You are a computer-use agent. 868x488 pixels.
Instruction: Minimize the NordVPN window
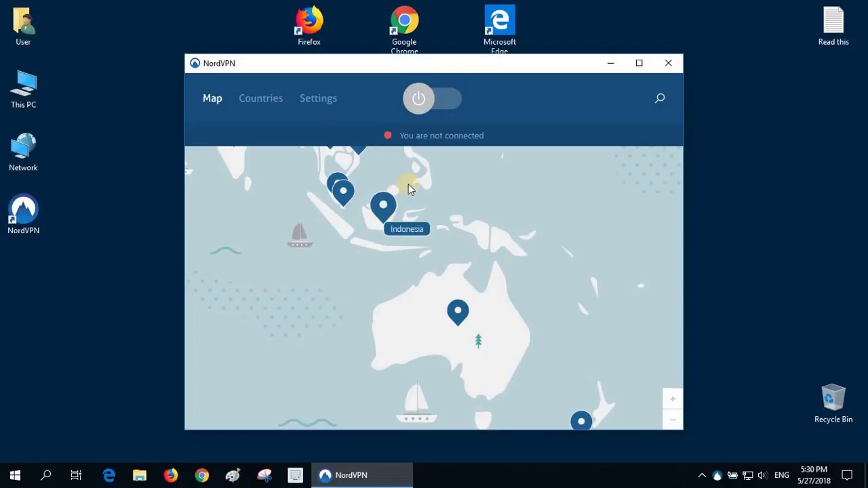(610, 63)
